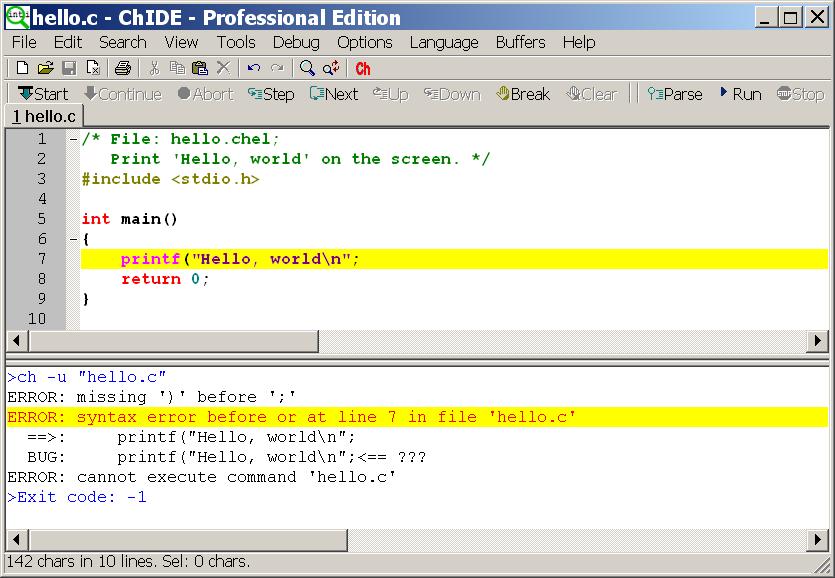835x578 pixels.
Task: Open the Help menu
Action: 579,42
